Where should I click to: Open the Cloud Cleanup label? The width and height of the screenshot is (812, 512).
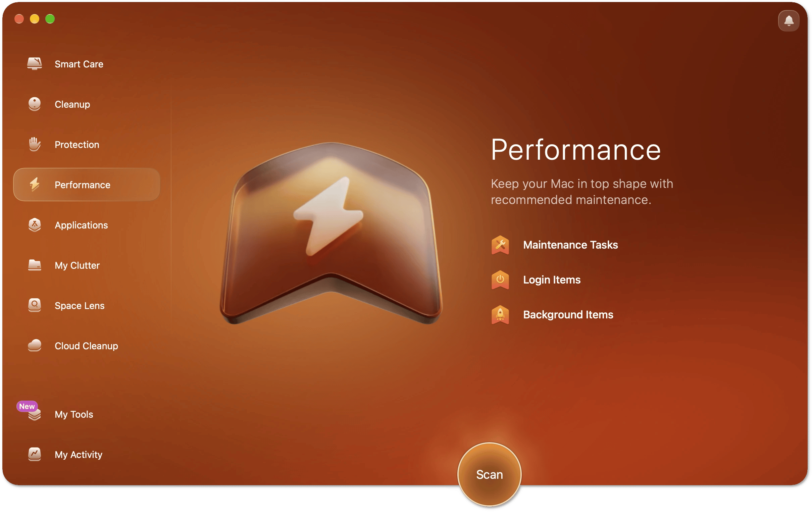click(x=86, y=346)
